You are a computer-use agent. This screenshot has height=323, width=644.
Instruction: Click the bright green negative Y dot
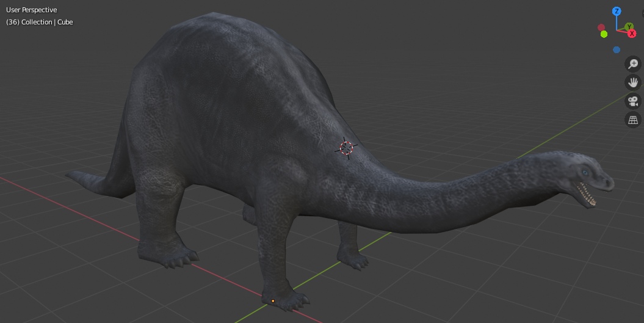(x=604, y=34)
